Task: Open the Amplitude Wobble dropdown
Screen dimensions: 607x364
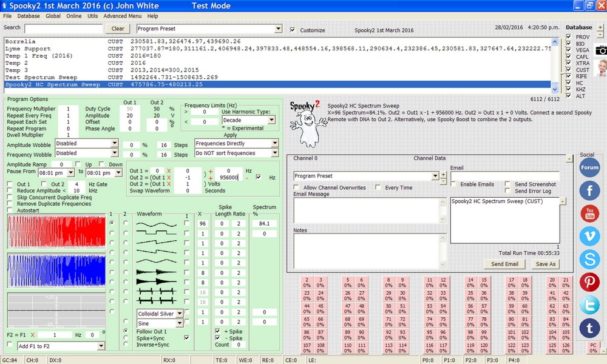Action: click(114, 144)
